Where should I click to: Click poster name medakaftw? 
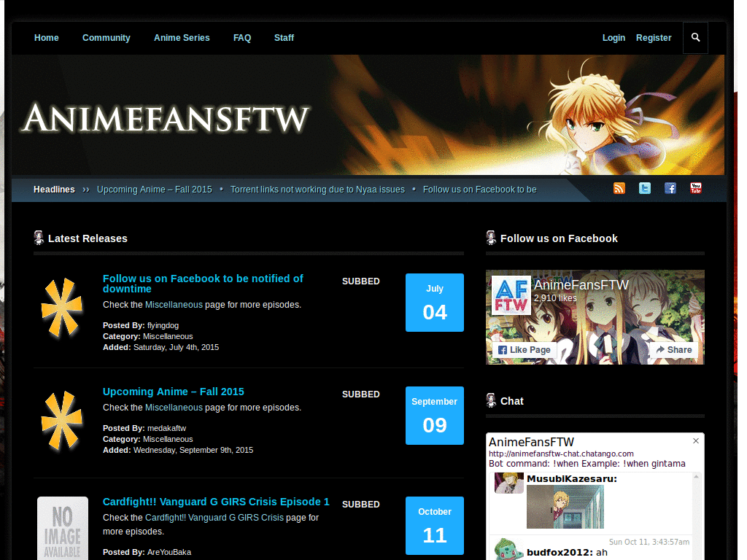click(x=167, y=428)
